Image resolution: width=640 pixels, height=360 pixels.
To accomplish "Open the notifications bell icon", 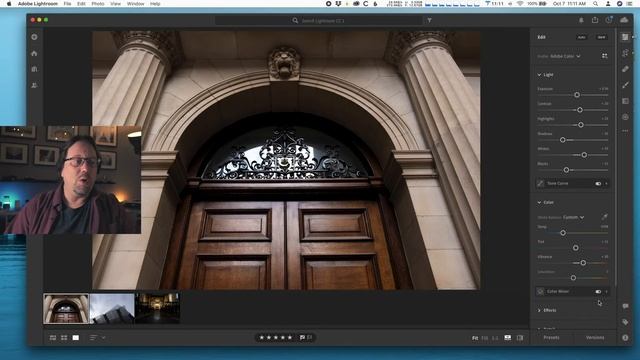I will pyautogui.click(x=581, y=20).
